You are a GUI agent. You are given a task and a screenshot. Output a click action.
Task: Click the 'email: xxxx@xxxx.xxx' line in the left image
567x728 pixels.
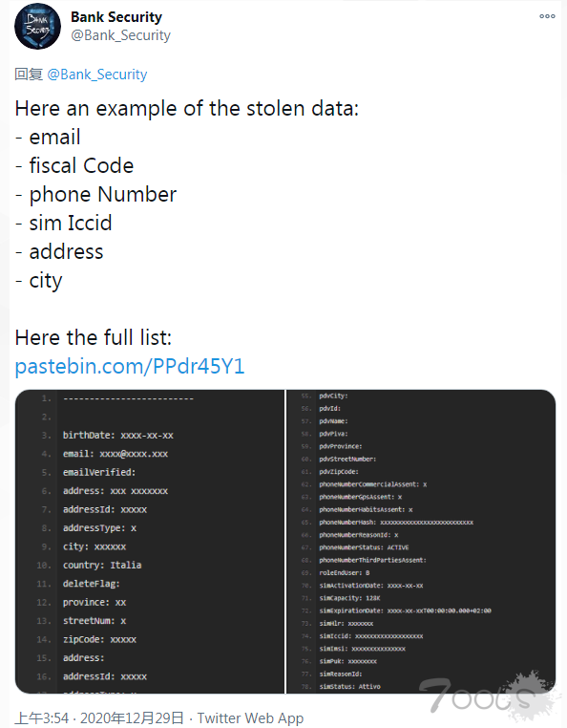tap(115, 454)
